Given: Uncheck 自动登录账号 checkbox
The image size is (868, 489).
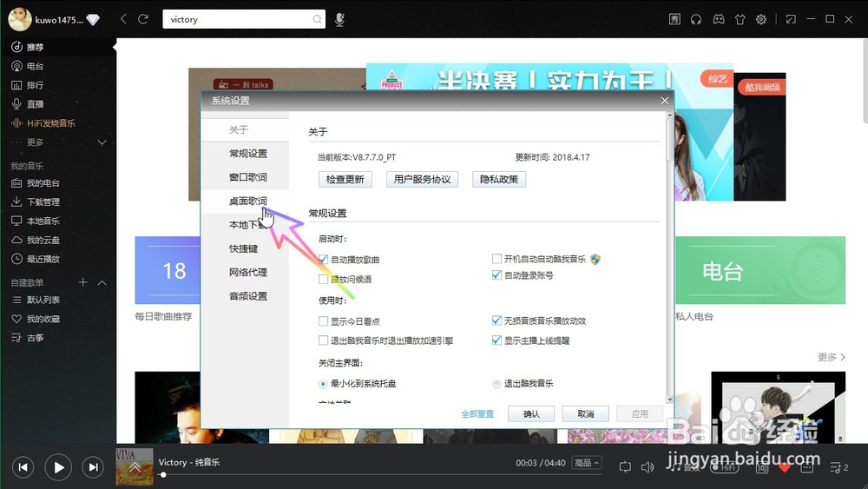Looking at the screenshot, I should click(x=496, y=274).
